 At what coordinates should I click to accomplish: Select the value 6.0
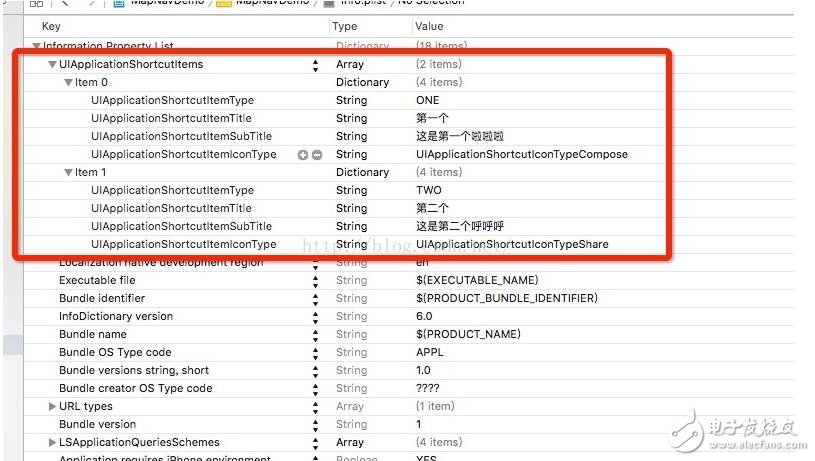pyautogui.click(x=424, y=317)
